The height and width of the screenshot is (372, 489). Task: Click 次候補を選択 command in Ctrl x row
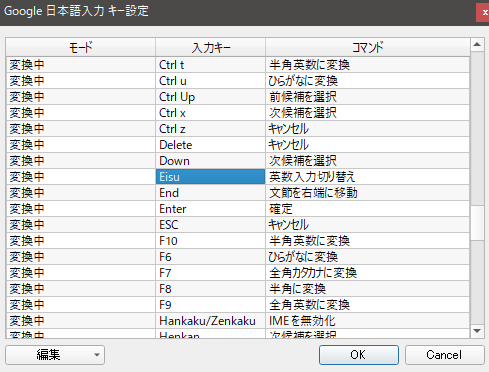point(368,113)
